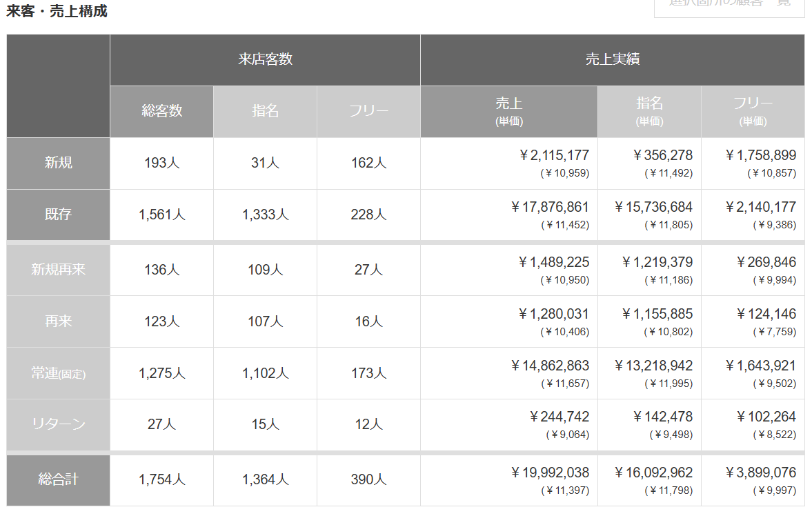Viewport: 812px width, 516px height.
Task: Select the ¥17,876,861 sales cell
Action: click(550, 208)
